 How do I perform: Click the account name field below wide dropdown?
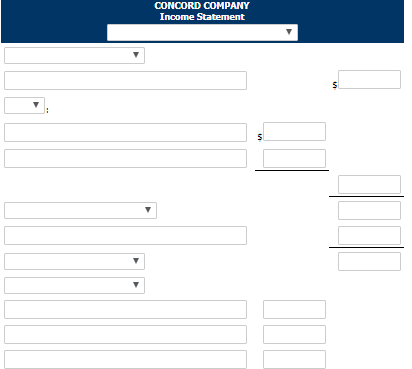(125, 235)
